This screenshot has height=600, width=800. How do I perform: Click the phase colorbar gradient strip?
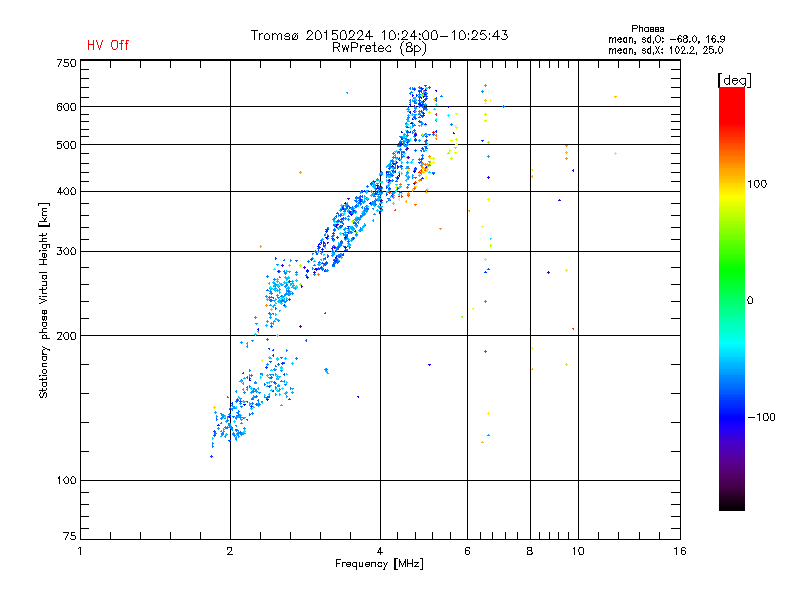tap(732, 298)
